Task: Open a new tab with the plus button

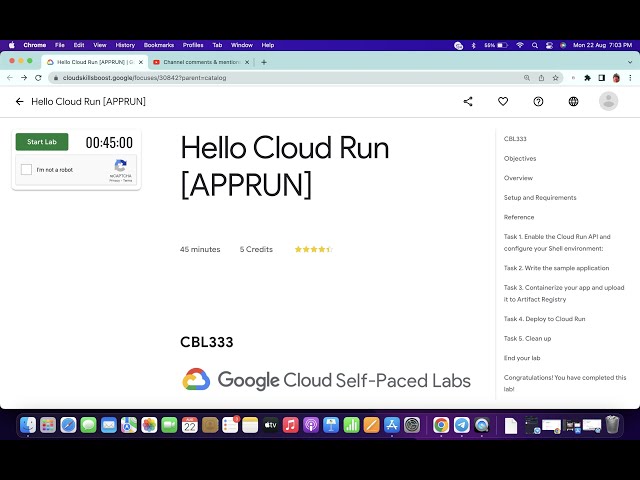Action: (264, 62)
